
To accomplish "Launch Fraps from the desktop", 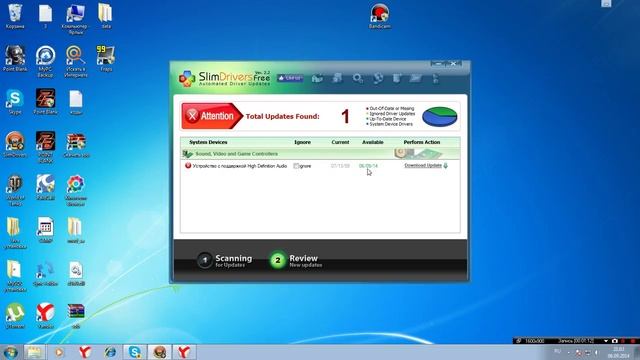I will [x=106, y=58].
